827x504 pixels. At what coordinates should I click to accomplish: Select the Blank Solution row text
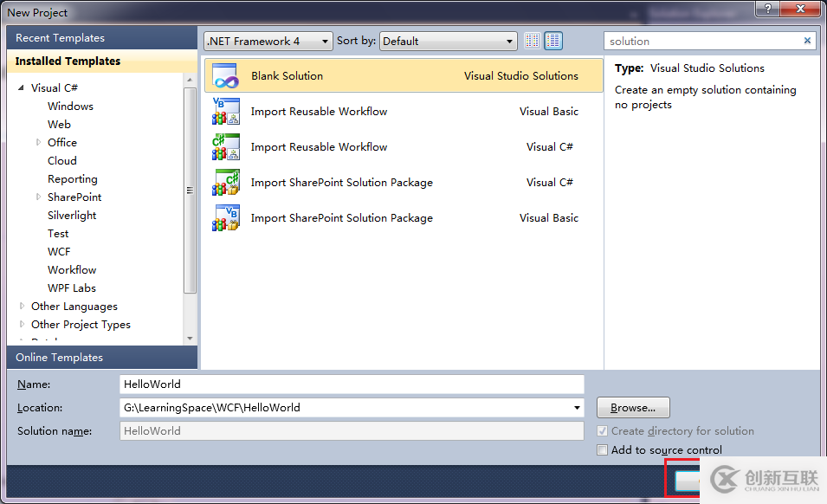tap(287, 76)
